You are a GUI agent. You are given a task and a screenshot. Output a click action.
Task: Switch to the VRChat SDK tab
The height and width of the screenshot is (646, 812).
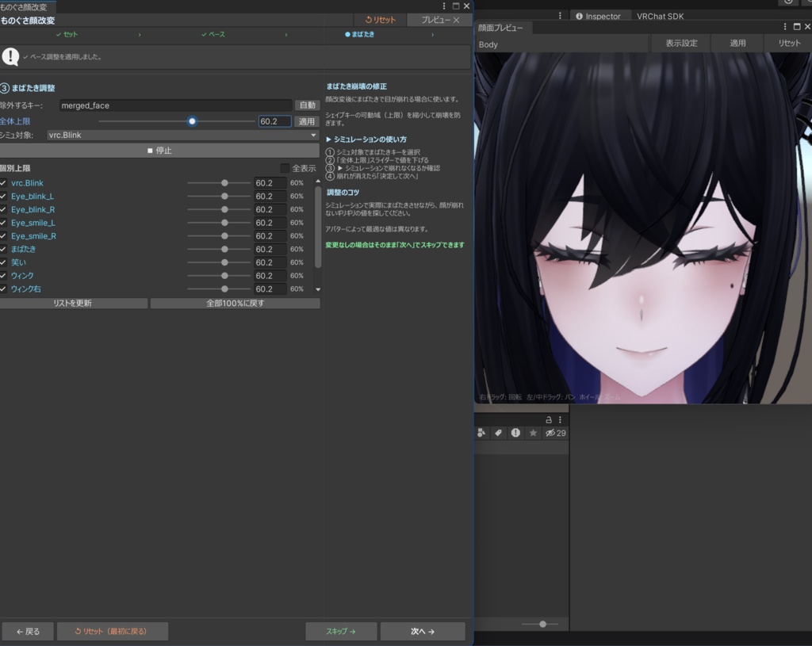point(660,16)
